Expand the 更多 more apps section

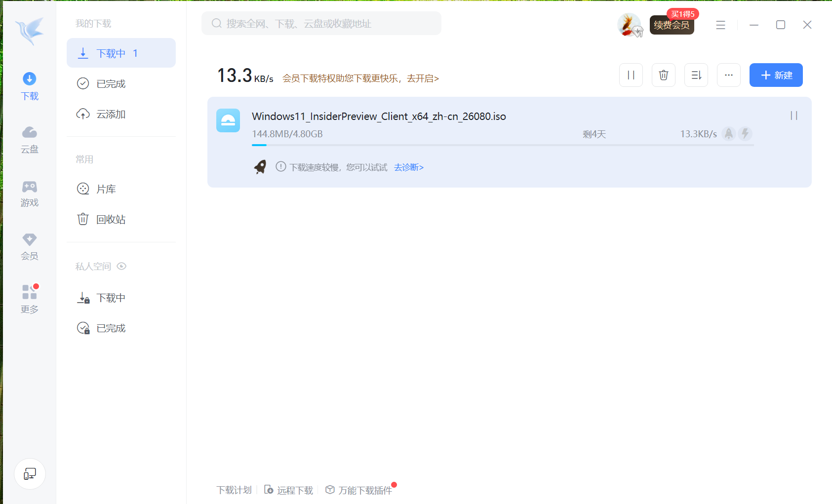point(30,299)
